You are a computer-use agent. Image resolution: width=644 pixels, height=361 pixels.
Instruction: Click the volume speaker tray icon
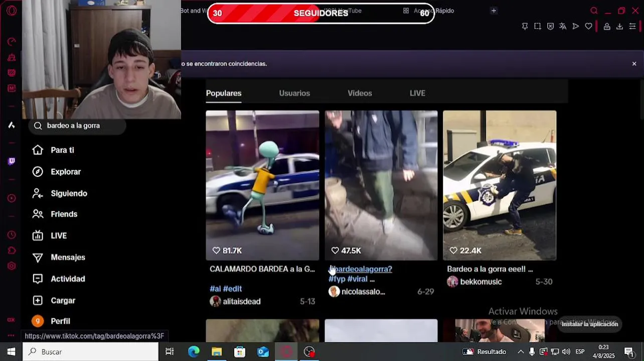point(566,351)
